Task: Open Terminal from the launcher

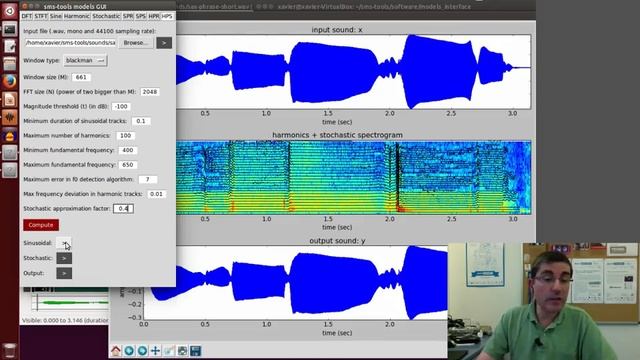Action: [x=9, y=29]
